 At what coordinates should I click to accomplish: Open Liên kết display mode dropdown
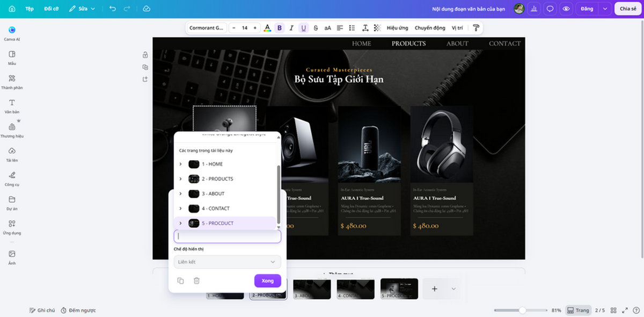coord(228,262)
